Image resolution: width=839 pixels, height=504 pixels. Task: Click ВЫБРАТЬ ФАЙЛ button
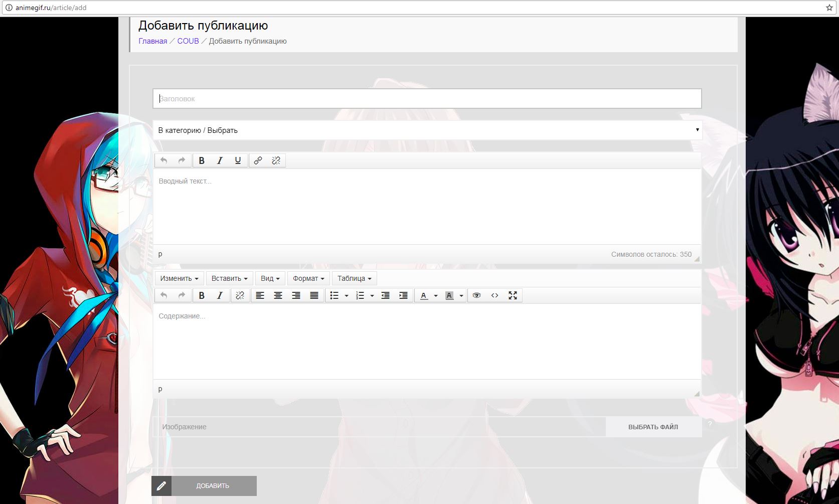(653, 427)
